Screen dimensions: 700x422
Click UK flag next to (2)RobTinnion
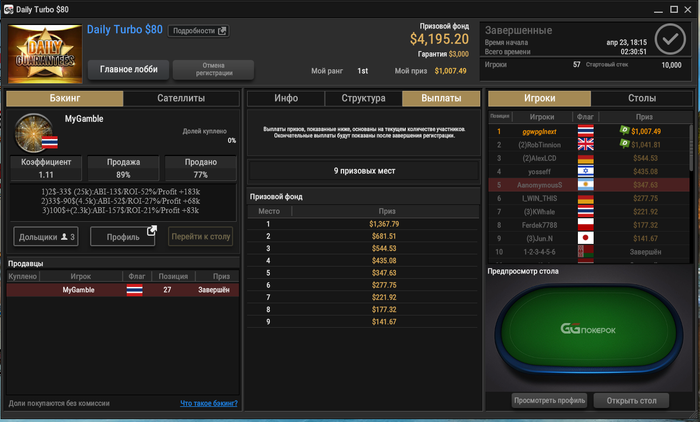(x=585, y=144)
